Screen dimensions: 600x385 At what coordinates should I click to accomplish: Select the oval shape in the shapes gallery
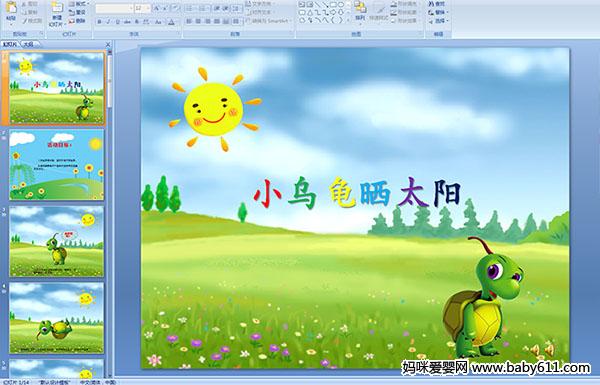(341, 4)
